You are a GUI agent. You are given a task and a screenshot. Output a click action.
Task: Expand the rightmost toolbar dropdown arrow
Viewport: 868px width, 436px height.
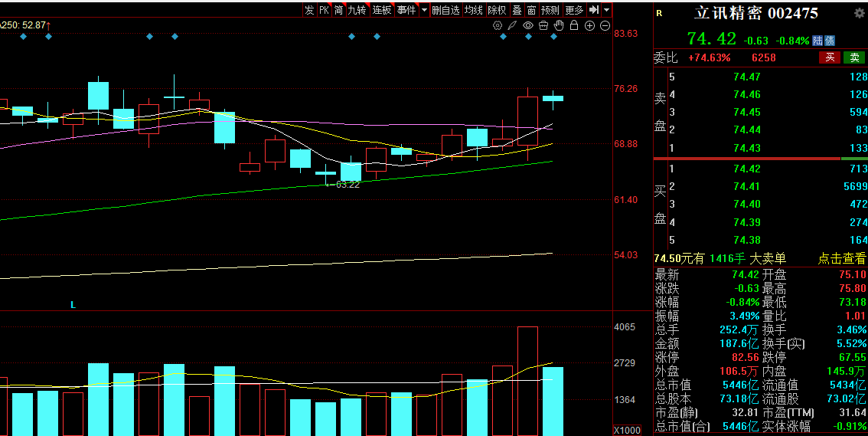(x=607, y=10)
